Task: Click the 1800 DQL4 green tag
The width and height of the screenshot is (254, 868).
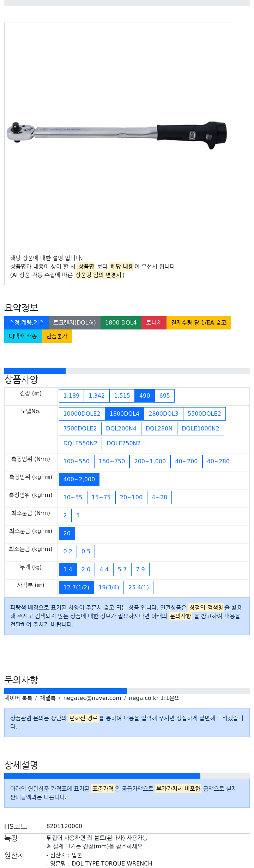Action: coord(121,323)
